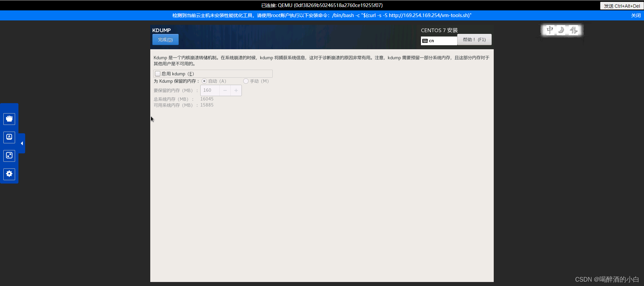Click the 完成(D) done button

click(165, 40)
